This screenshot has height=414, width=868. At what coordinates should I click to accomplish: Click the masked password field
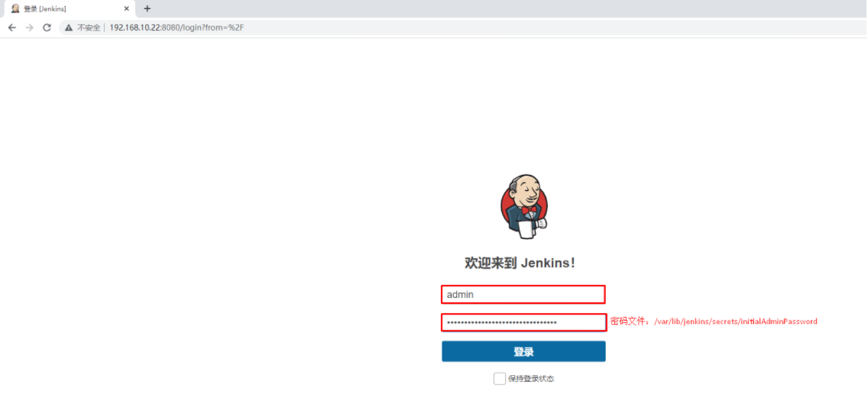pyautogui.click(x=523, y=322)
